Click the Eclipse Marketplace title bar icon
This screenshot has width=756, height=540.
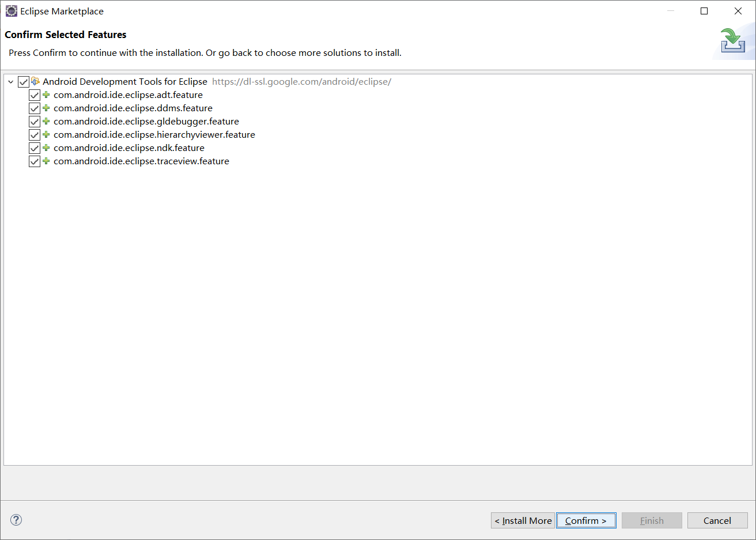click(11, 11)
